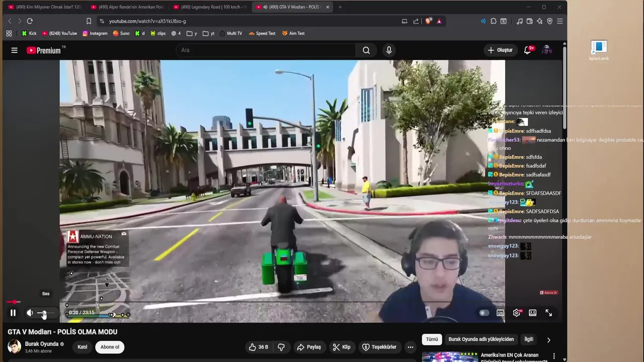Open the Aim Test bookmark
Viewport: 644px width, 362px height.
pos(293,33)
